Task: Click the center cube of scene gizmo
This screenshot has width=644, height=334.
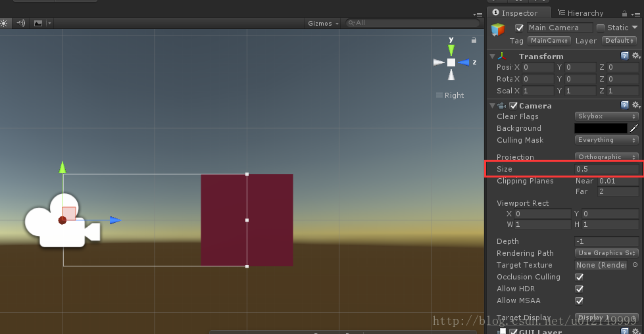Action: point(451,62)
